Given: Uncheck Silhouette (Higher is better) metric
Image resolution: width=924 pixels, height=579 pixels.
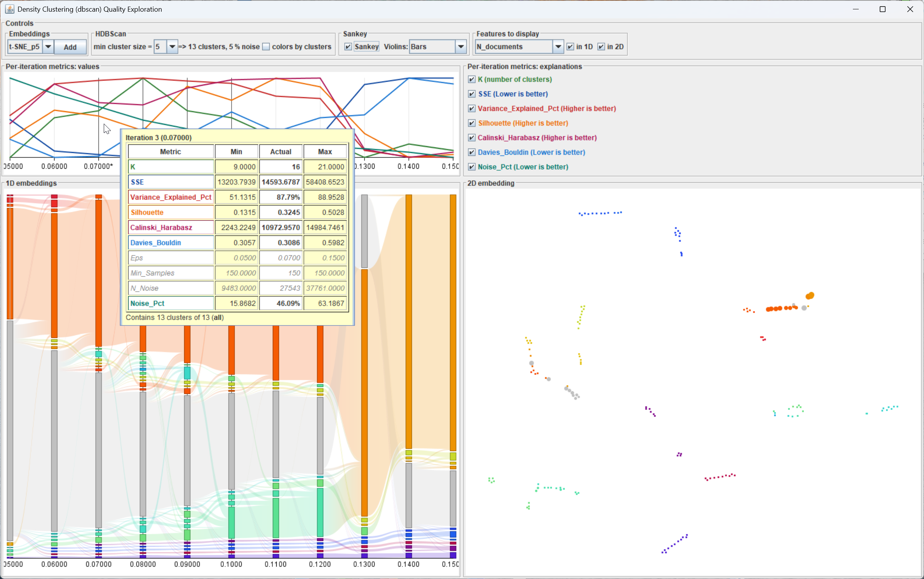Looking at the screenshot, I should (472, 123).
